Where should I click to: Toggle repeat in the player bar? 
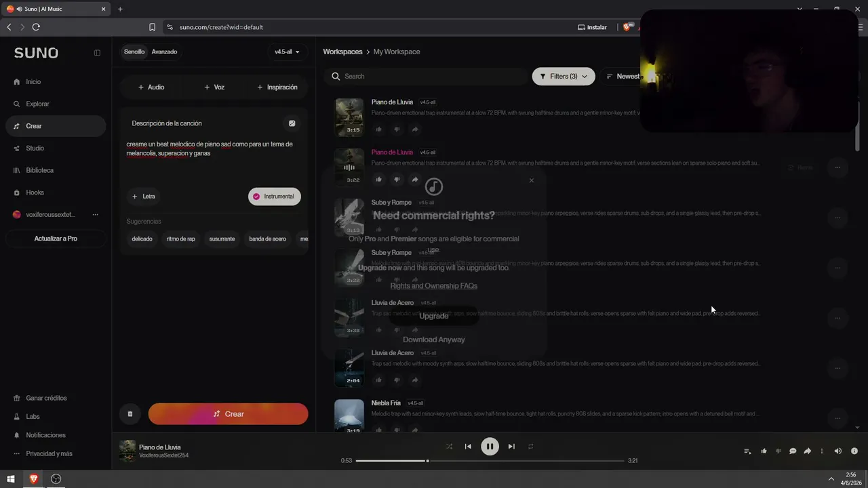[x=531, y=447]
